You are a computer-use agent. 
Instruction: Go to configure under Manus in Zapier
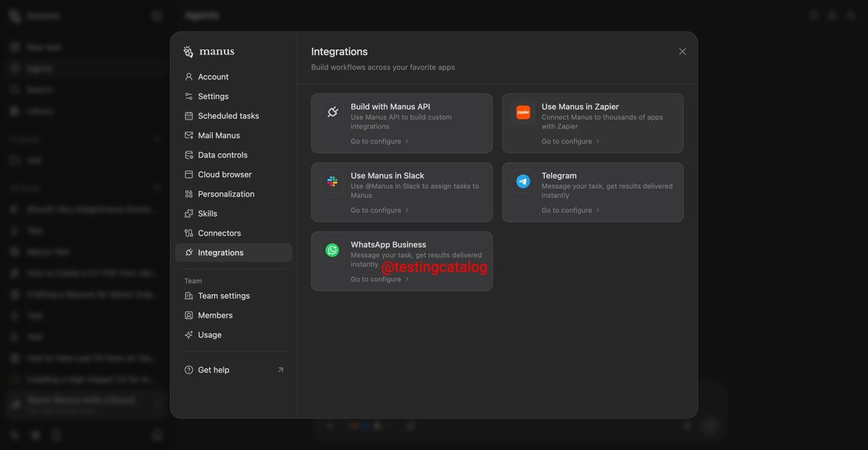pyautogui.click(x=570, y=141)
